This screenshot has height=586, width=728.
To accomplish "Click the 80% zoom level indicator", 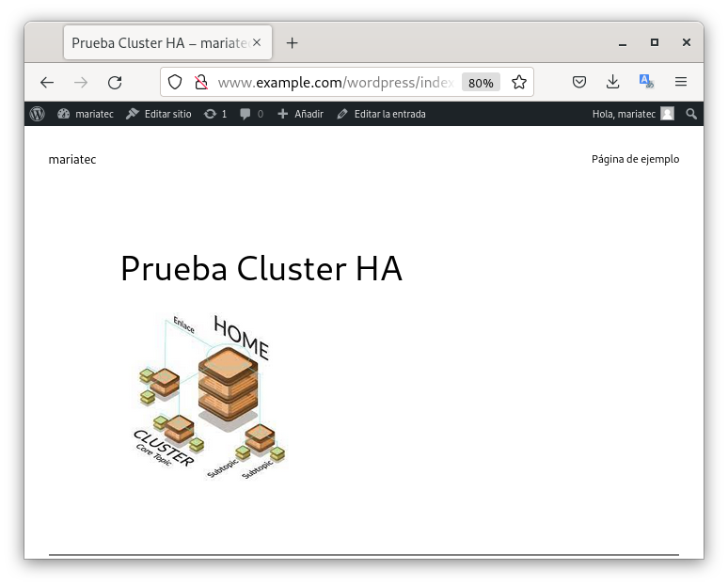I will 481,83.
